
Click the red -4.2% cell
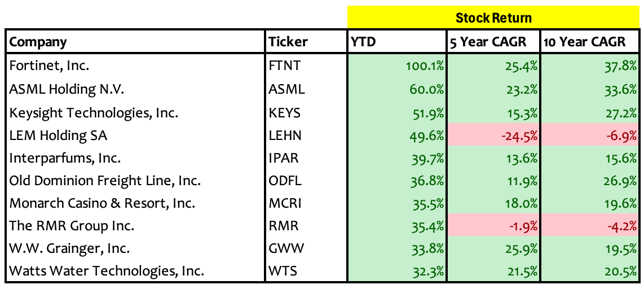[x=590, y=226]
